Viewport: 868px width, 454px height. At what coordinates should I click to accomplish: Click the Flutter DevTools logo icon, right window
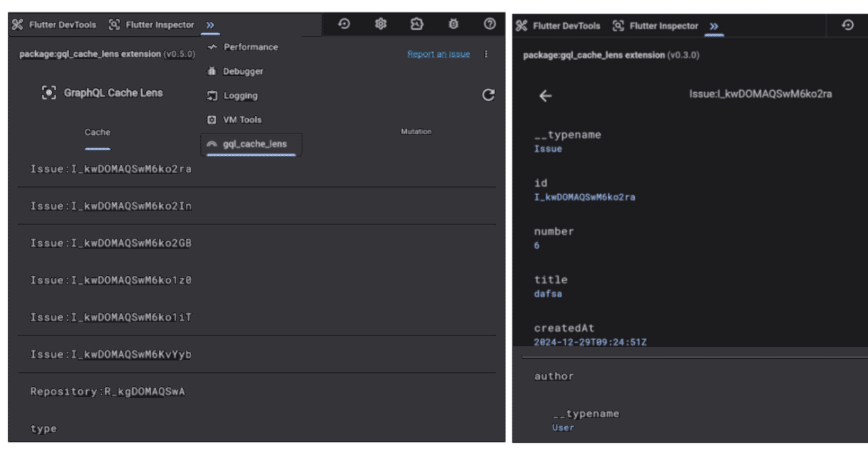click(521, 26)
